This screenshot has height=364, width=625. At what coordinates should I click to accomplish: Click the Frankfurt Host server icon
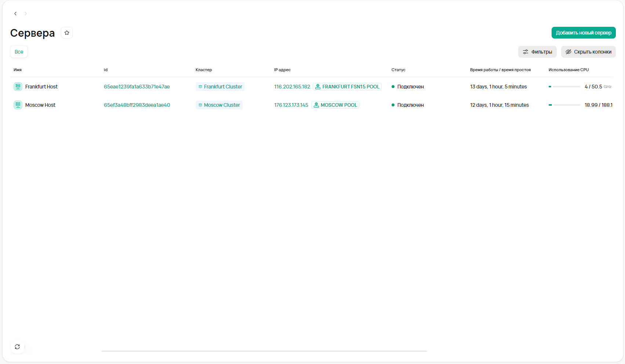point(18,87)
